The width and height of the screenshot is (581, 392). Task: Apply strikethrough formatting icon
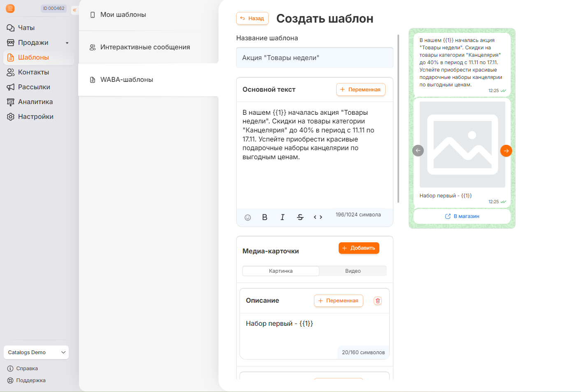click(x=300, y=217)
